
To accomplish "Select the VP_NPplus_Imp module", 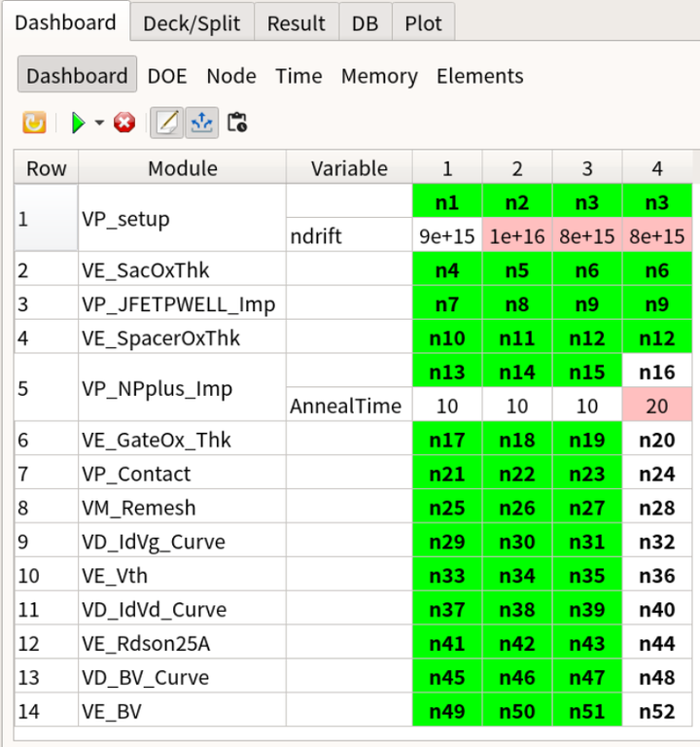I will pos(183,389).
